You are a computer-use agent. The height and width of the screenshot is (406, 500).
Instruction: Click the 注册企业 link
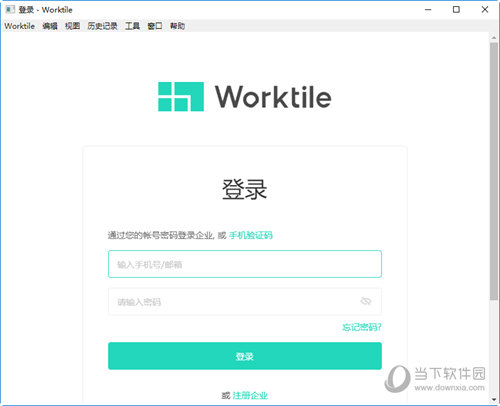[250, 395]
